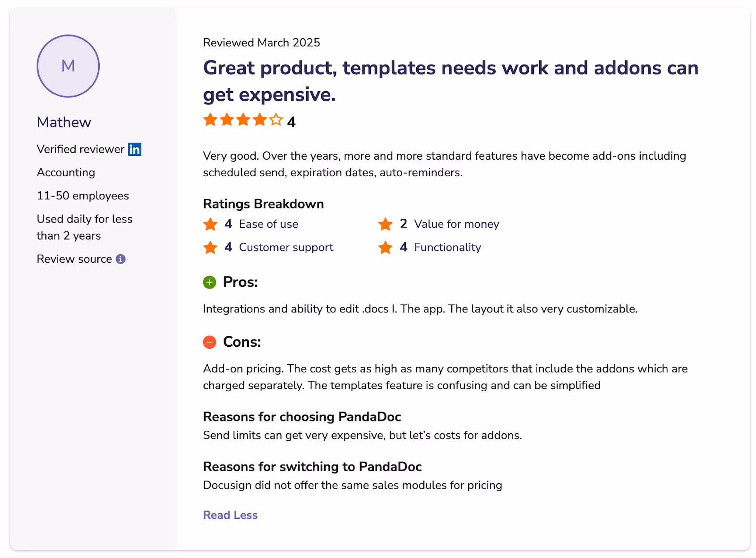This screenshot has height=558, width=756.
Task: Click the red minus icon next to Cons
Action: [x=209, y=342]
